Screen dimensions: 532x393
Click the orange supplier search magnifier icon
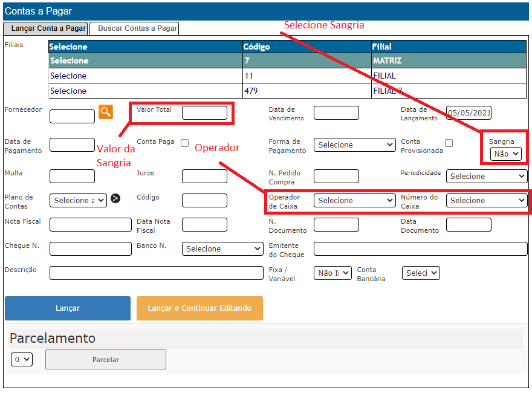tap(106, 112)
